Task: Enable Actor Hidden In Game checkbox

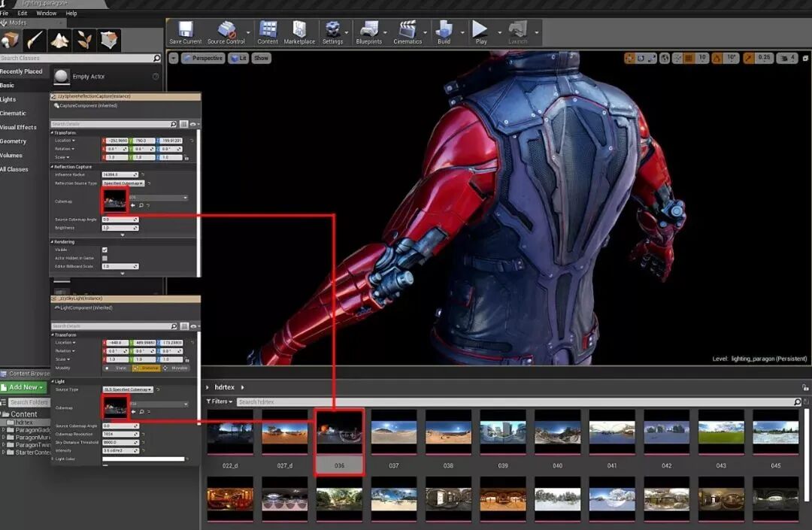Action: (105, 258)
